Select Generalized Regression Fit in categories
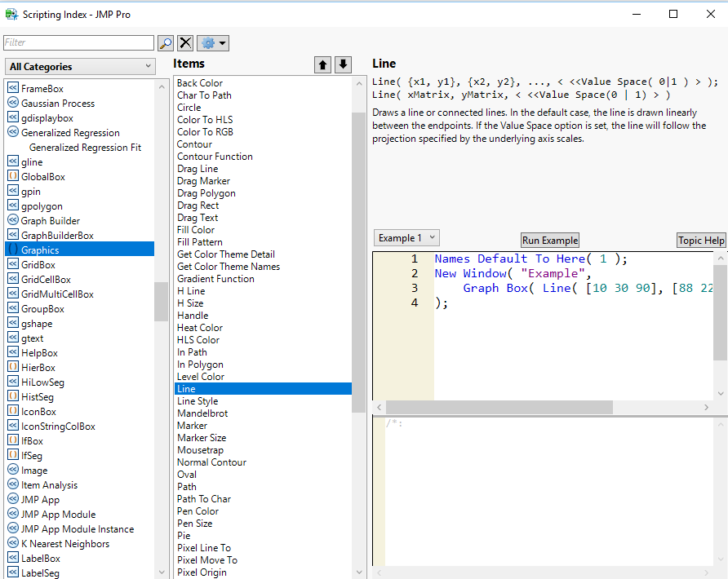 (x=85, y=148)
